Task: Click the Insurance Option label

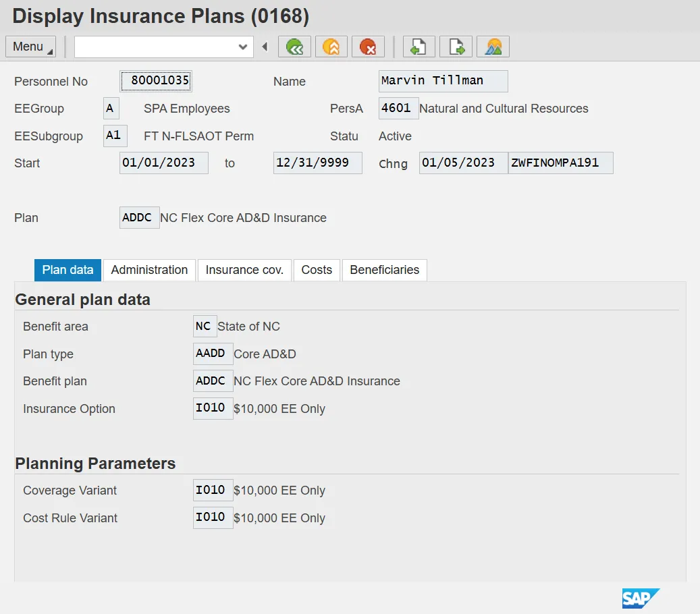Action: coord(70,409)
